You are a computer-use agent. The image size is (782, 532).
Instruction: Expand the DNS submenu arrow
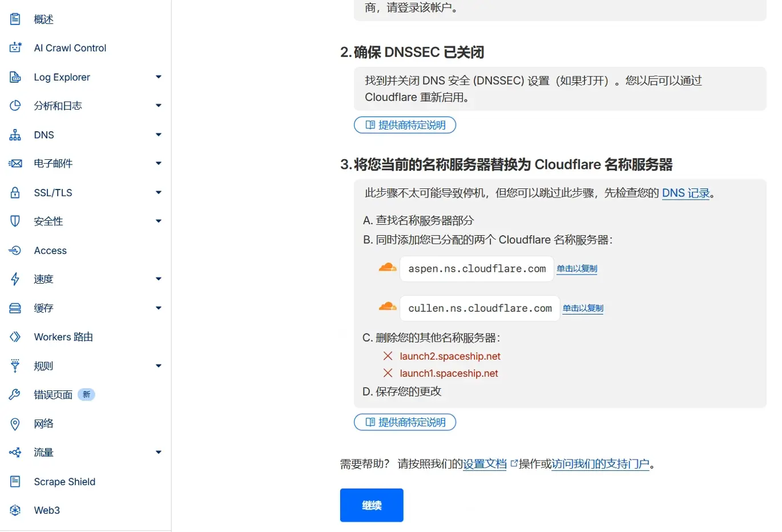(159, 135)
